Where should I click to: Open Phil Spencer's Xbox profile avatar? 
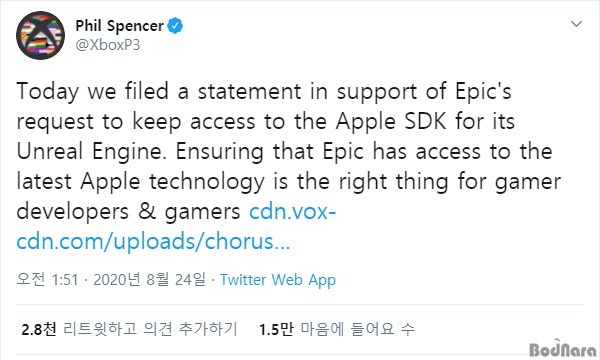coord(40,35)
